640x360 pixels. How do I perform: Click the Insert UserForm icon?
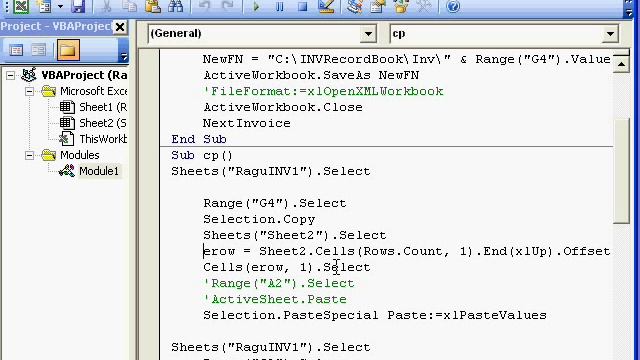coord(44,7)
